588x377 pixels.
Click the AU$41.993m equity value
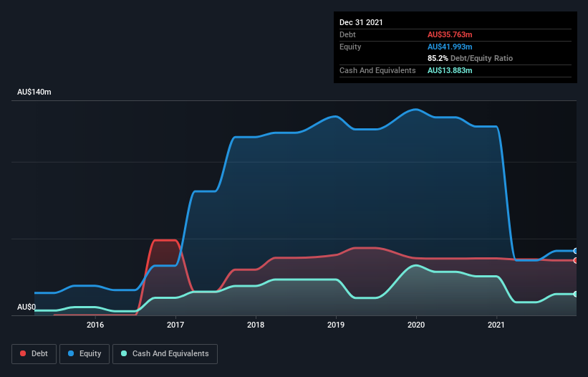click(x=450, y=47)
